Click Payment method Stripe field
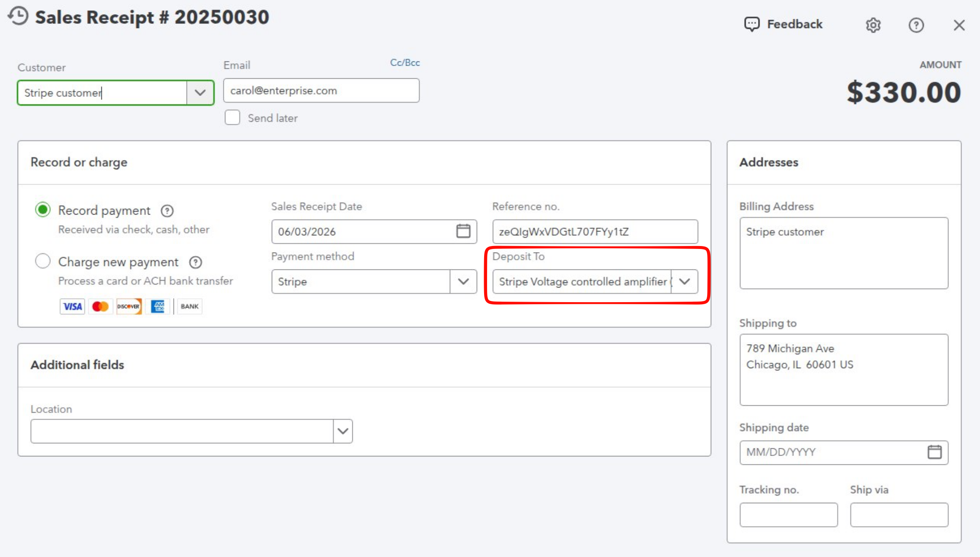 point(361,281)
